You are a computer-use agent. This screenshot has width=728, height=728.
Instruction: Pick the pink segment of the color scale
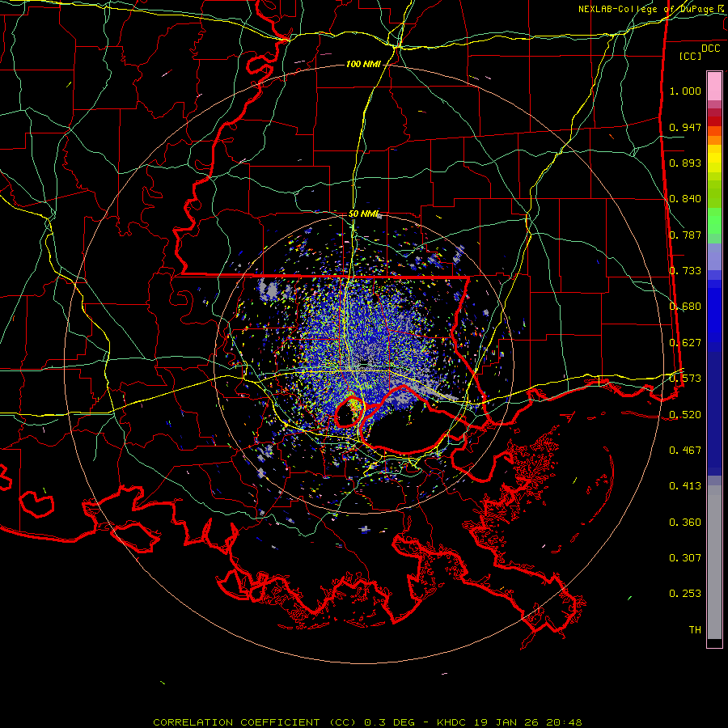pos(714,86)
